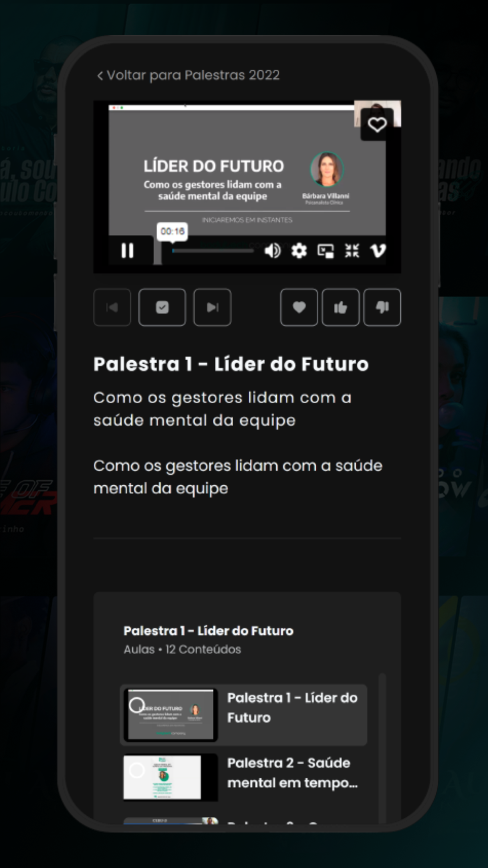Tap heart overlay on video corner

click(x=377, y=125)
